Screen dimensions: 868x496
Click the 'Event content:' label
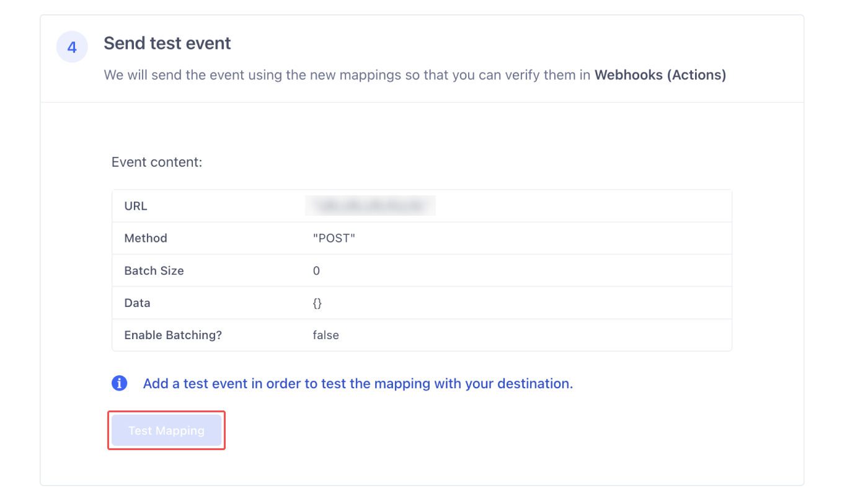coord(157,162)
